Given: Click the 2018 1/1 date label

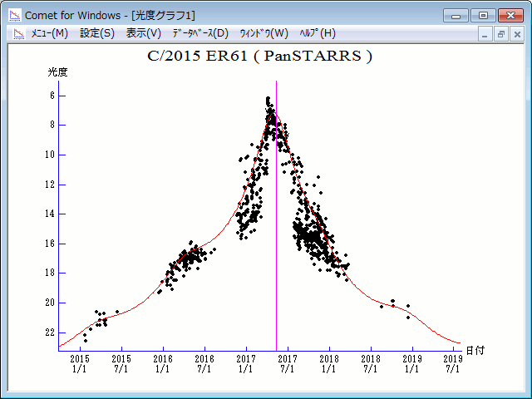Looking at the screenshot, I should click(329, 364).
